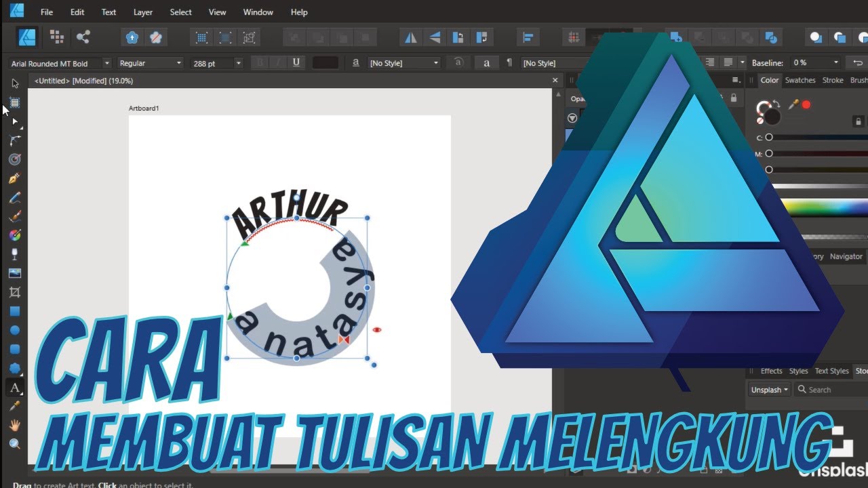Image resolution: width=868 pixels, height=488 pixels.
Task: Toggle the grid display toolbar button
Action: 574,37
